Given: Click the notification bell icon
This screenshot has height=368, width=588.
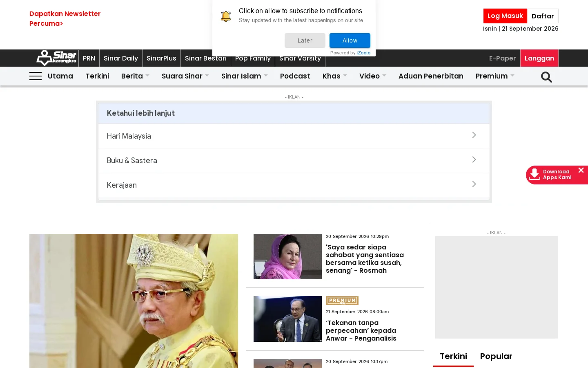Looking at the screenshot, I should pos(226,16).
